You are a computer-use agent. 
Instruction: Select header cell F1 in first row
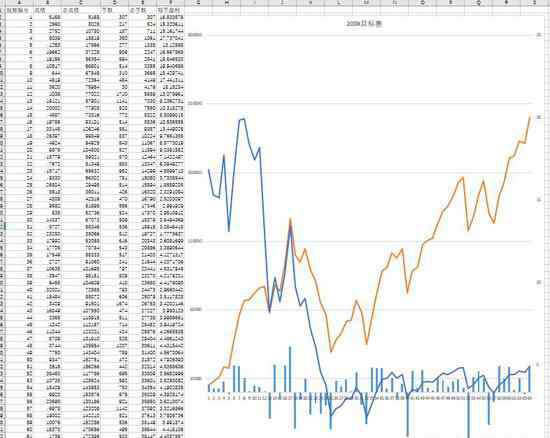tap(170, 11)
